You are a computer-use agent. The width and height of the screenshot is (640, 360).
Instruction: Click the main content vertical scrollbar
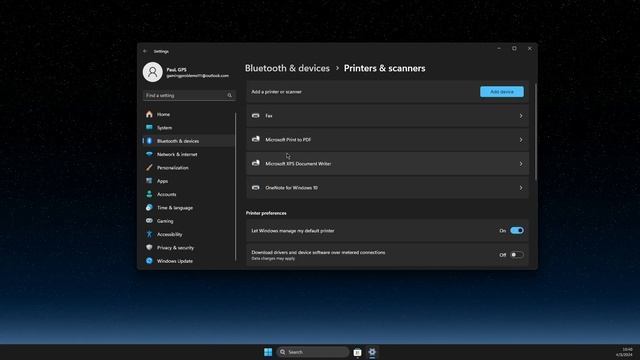pos(535,131)
